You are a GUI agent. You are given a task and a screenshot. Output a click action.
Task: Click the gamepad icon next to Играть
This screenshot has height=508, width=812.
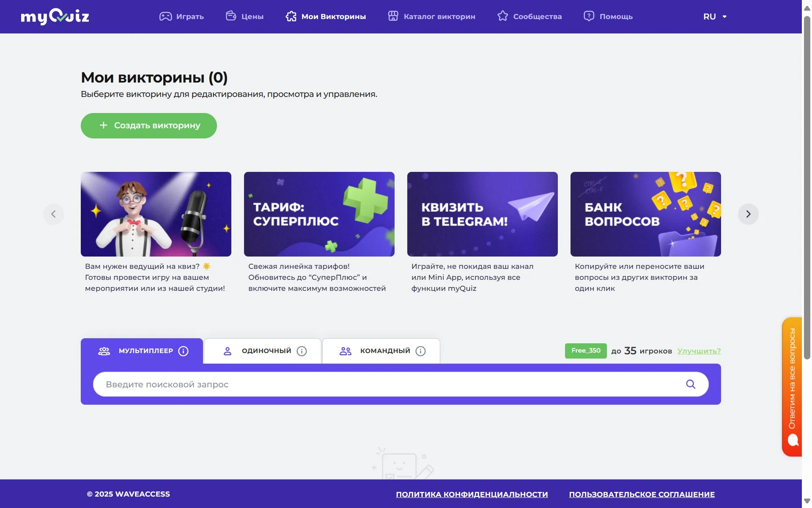click(165, 17)
